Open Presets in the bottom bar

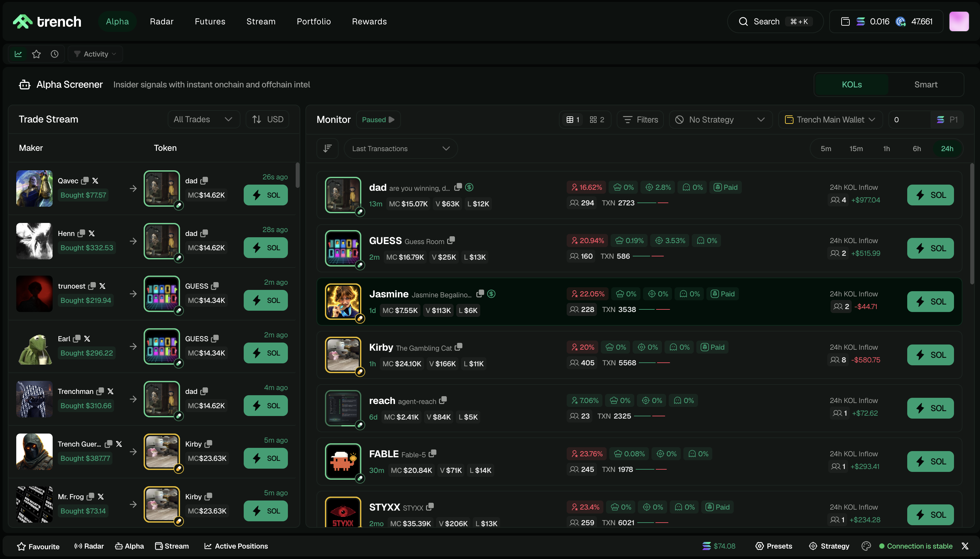(x=774, y=546)
